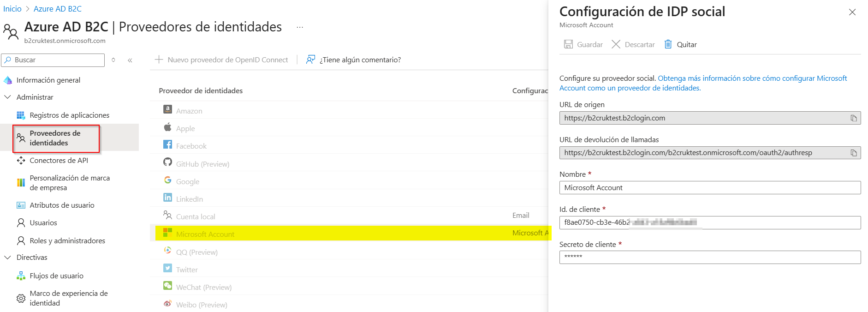
Task: Select the QQ (Preview) provider row
Action: (349, 251)
